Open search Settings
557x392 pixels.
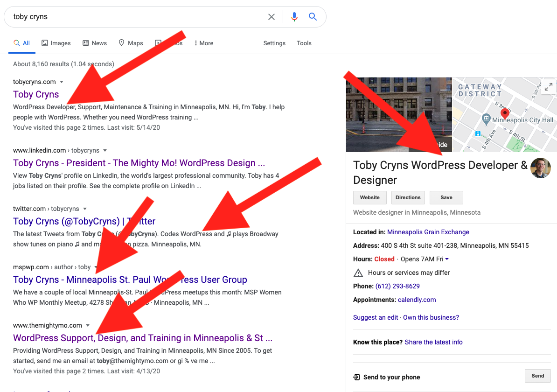click(274, 43)
